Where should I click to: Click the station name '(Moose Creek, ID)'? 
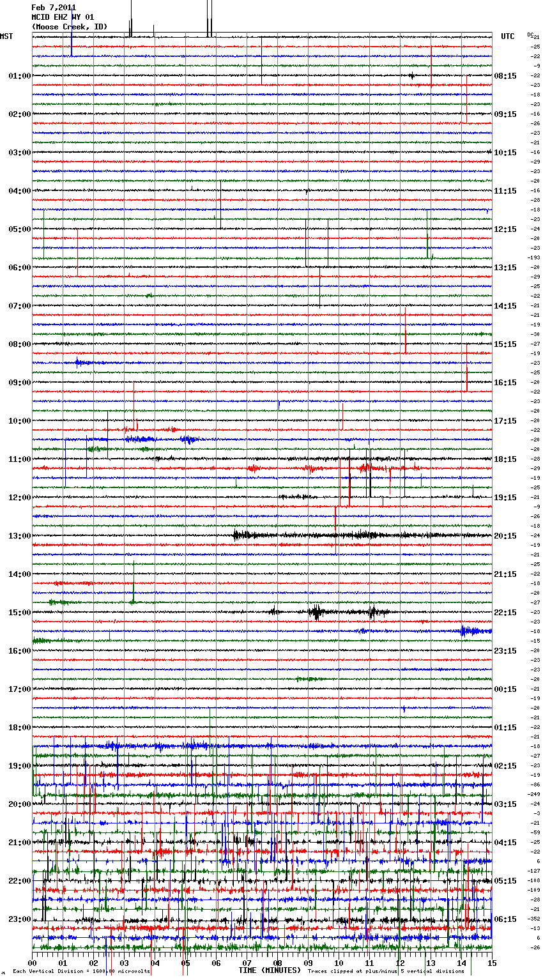(x=70, y=27)
